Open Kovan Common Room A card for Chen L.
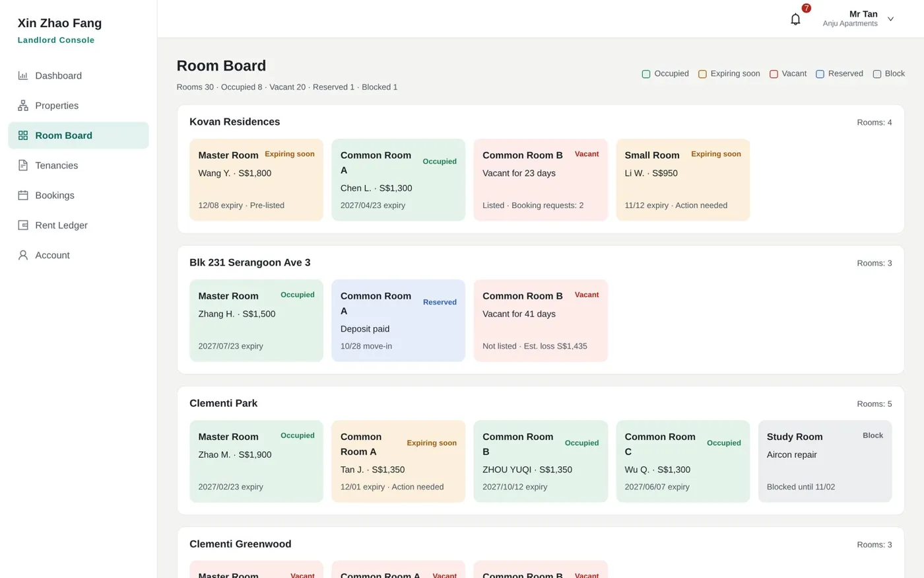 398,180
